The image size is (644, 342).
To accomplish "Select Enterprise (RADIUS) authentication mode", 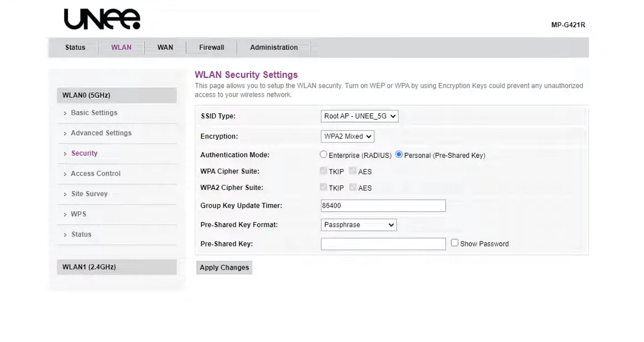I will click(323, 154).
